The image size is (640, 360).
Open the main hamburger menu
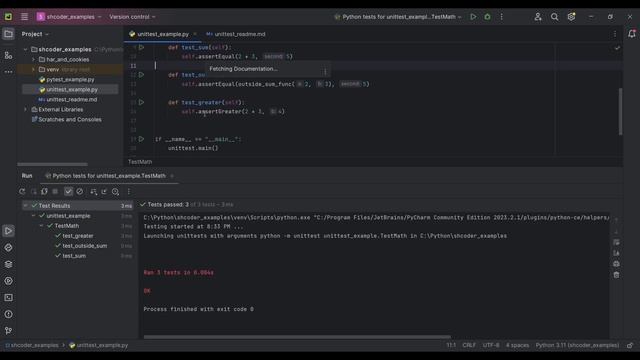click(x=24, y=17)
